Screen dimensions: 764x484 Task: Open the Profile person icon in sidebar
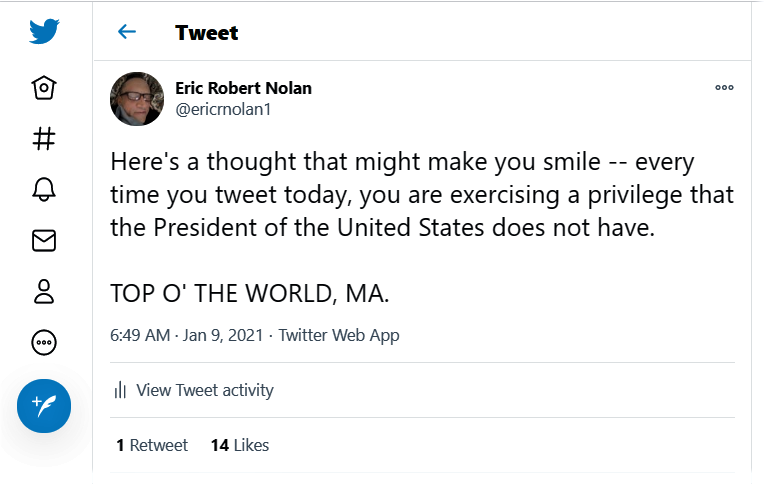point(44,292)
